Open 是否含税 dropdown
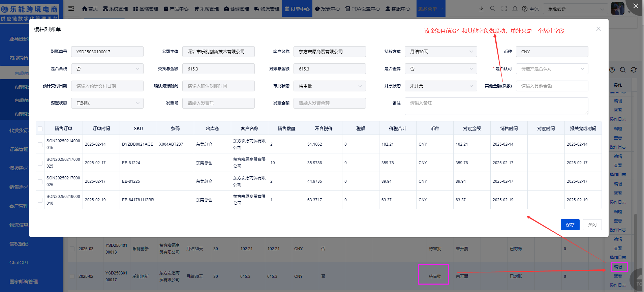This screenshot has height=292, width=644. [107, 69]
